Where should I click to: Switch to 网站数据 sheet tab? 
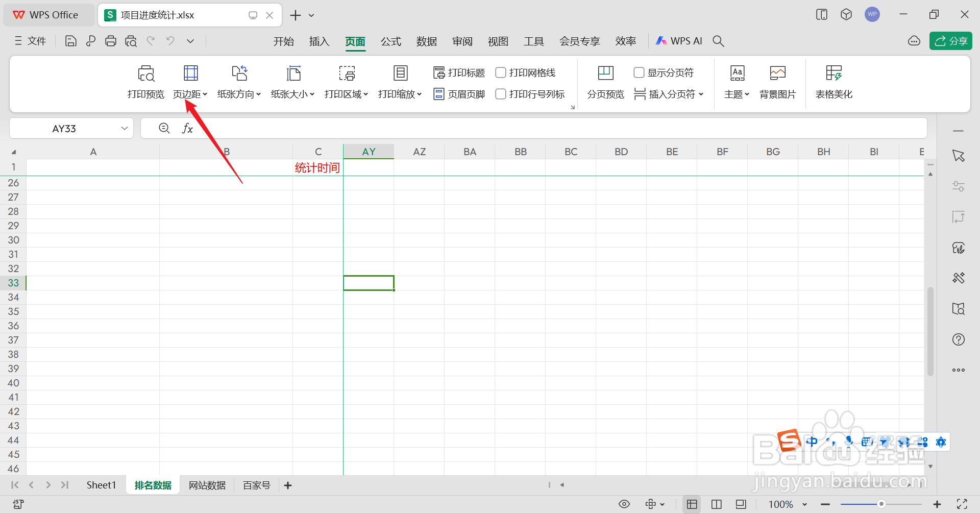tap(207, 485)
